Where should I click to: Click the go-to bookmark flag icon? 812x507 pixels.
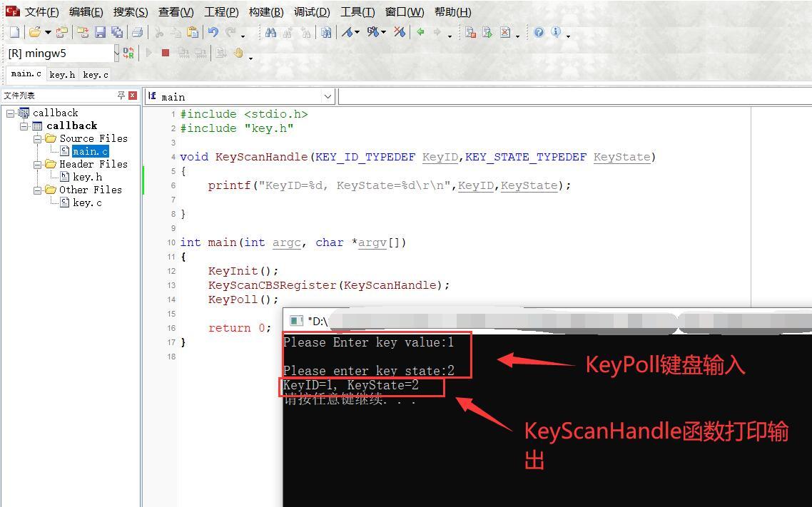(x=372, y=32)
